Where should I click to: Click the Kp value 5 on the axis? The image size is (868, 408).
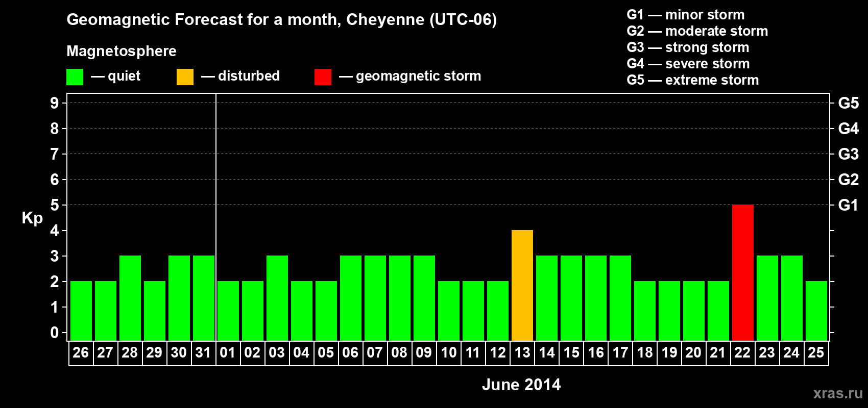pyautogui.click(x=55, y=205)
